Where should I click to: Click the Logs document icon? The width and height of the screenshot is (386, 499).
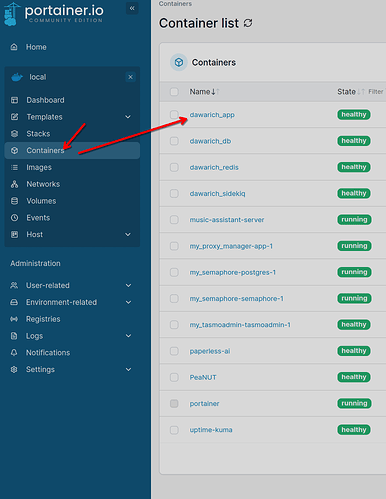(x=14, y=336)
